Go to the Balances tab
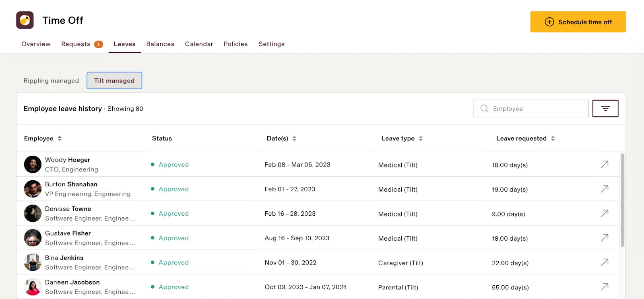644x299 pixels. 160,44
